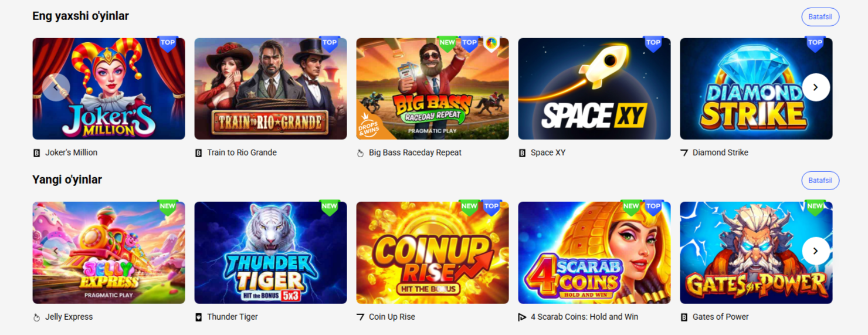Click provider icon next to Train to Rio Grande
Image resolution: width=868 pixels, height=335 pixels.
coord(199,153)
